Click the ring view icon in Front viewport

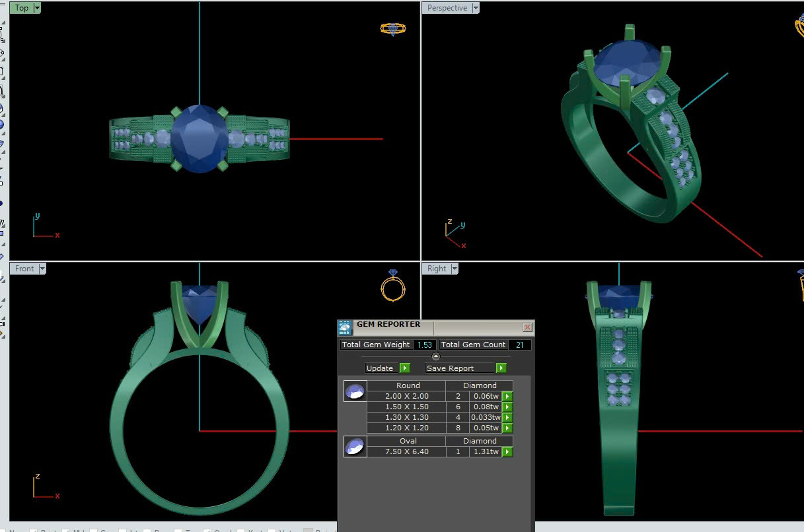(392, 285)
